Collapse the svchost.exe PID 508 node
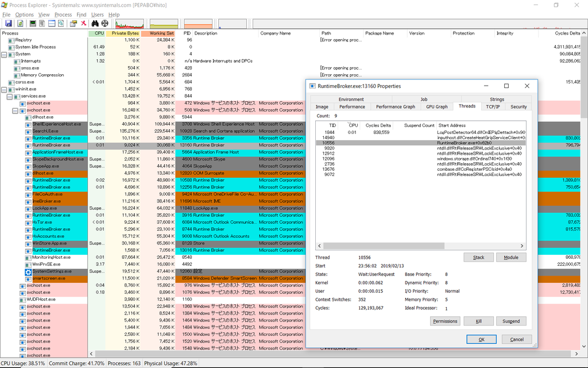Viewport: 588px width, 368px height. click(x=16, y=110)
